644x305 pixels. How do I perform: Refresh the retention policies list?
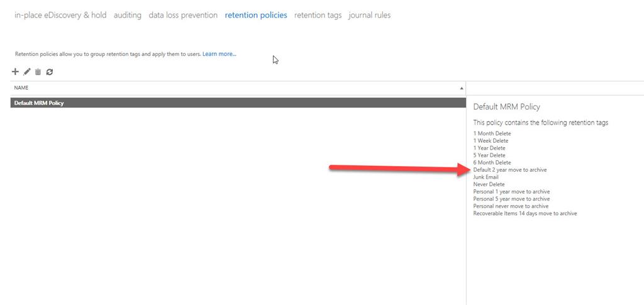pyautogui.click(x=50, y=72)
